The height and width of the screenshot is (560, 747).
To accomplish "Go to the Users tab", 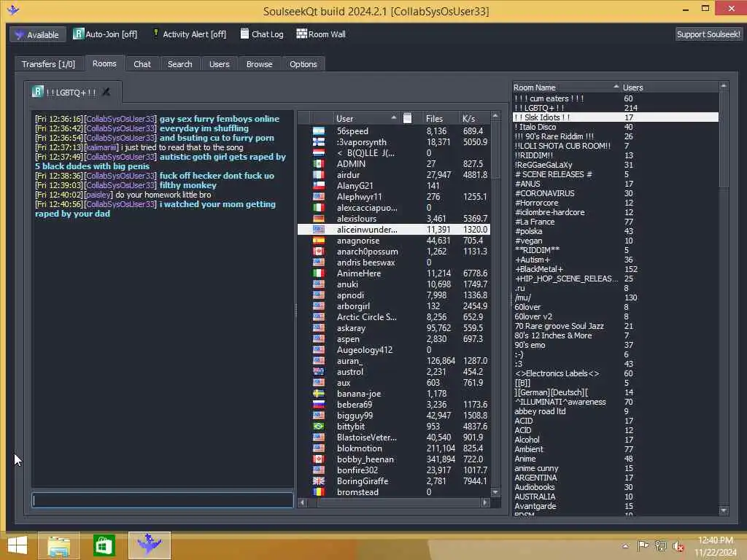I will pyautogui.click(x=219, y=64).
